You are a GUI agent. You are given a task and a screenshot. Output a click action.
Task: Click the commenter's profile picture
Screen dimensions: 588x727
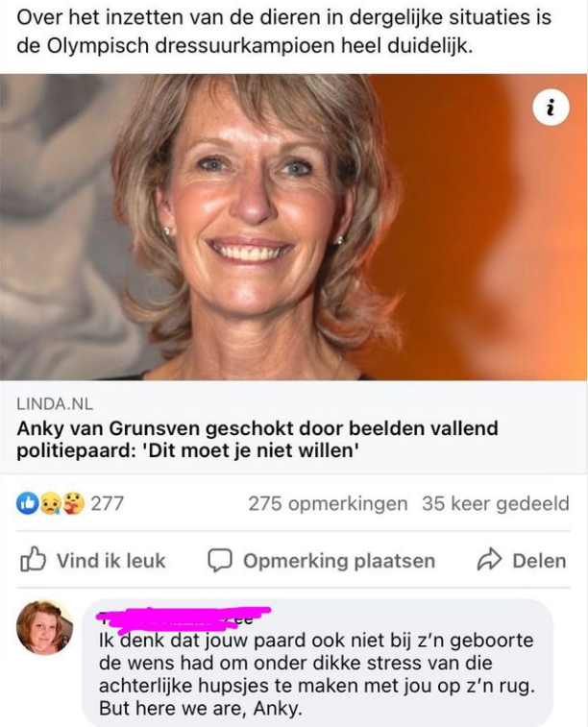45,627
